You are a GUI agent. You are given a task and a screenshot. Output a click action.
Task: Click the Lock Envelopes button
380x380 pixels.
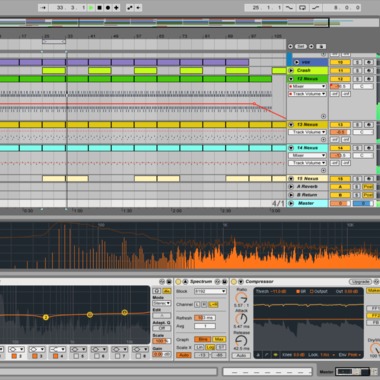pyautogui.click(x=321, y=46)
